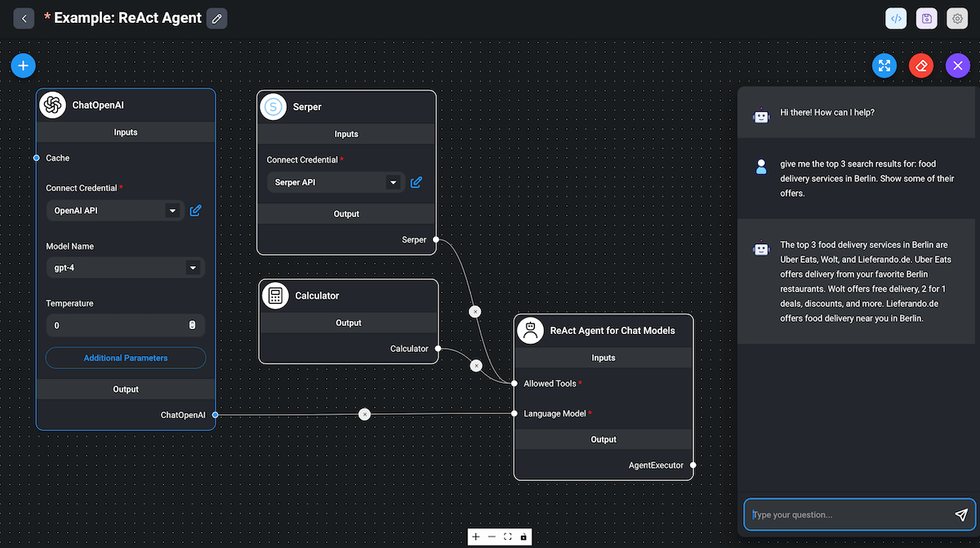The width and height of the screenshot is (980, 548).
Task: Zoom in using the canvas plus control
Action: coord(475,537)
